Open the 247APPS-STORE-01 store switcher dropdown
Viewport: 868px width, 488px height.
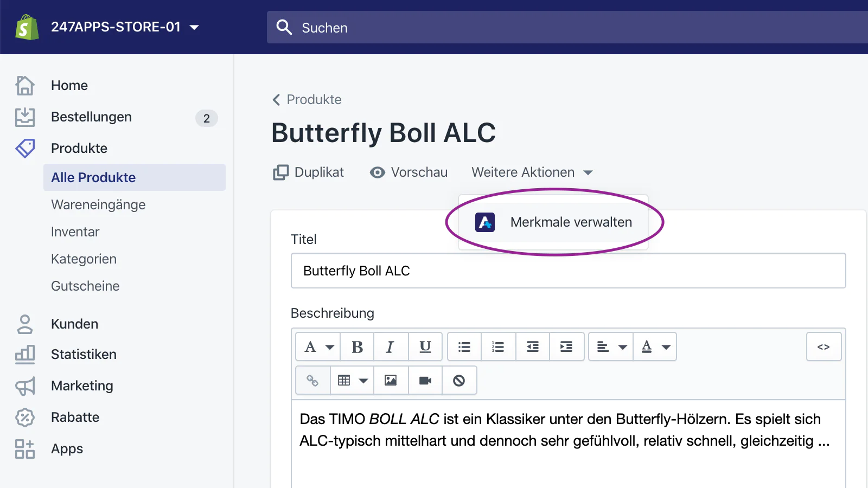tap(125, 27)
